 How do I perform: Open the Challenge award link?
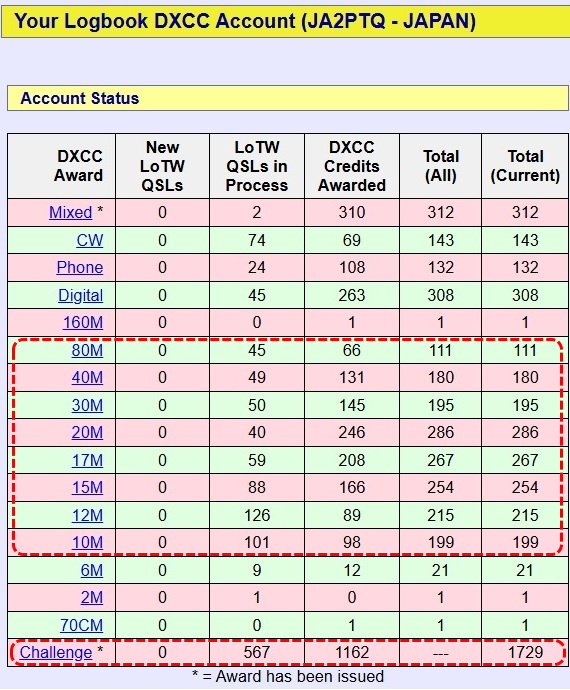(56, 653)
